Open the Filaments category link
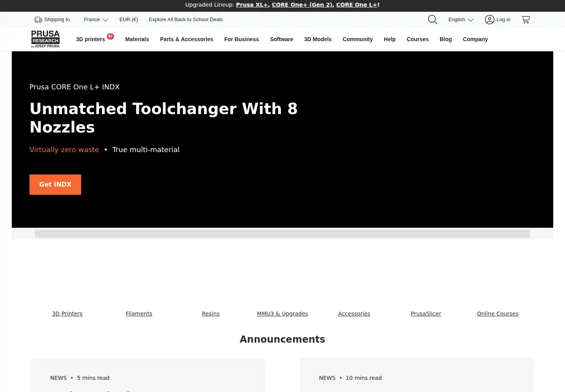The width and height of the screenshot is (565, 392). tap(139, 314)
